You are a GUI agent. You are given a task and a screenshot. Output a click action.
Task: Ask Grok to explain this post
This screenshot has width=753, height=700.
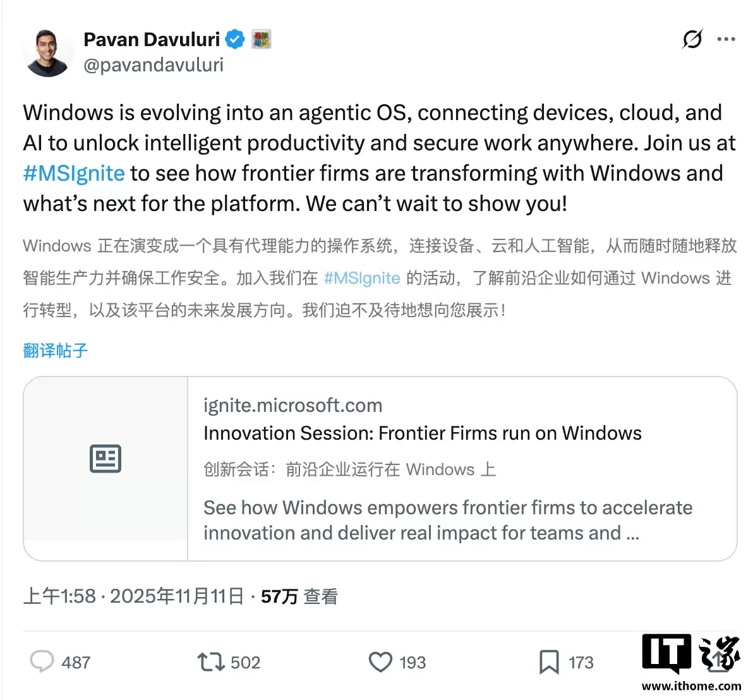(692, 39)
